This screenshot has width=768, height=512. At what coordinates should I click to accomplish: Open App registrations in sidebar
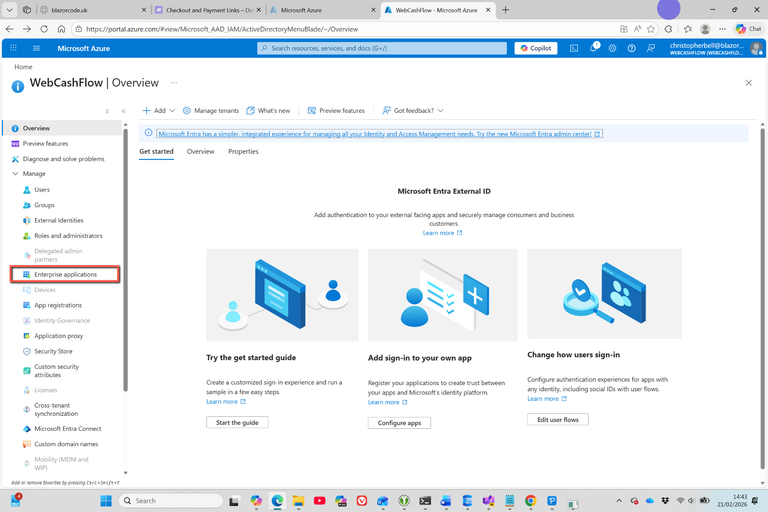[x=58, y=305]
